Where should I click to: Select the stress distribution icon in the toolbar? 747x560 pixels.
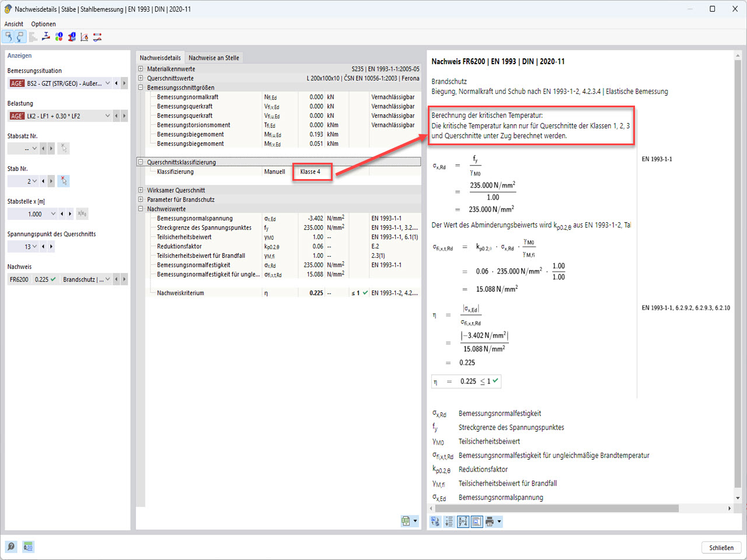pyautogui.click(x=46, y=36)
